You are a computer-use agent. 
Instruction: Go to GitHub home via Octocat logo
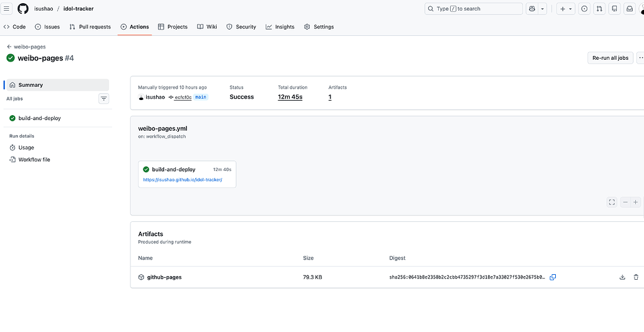[x=23, y=9]
